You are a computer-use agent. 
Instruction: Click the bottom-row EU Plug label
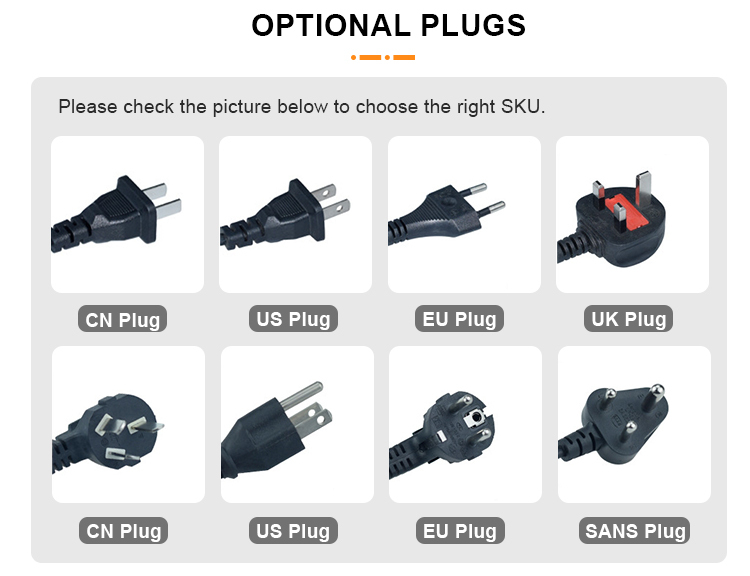(x=460, y=531)
